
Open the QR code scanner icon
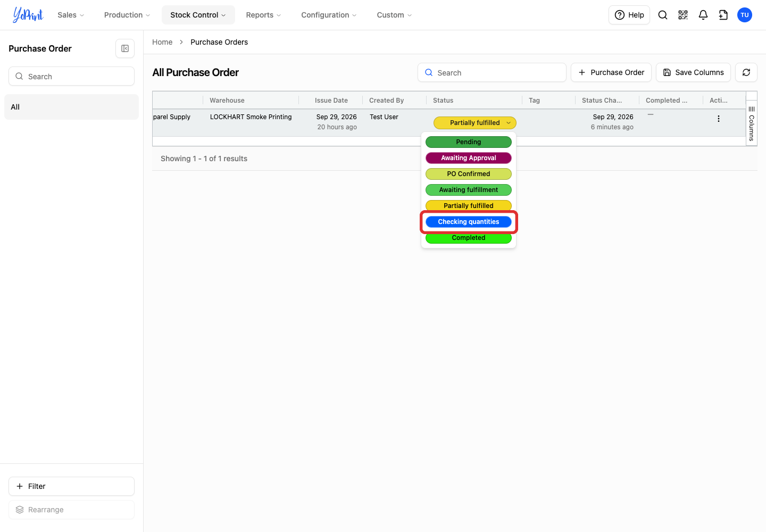pos(683,15)
